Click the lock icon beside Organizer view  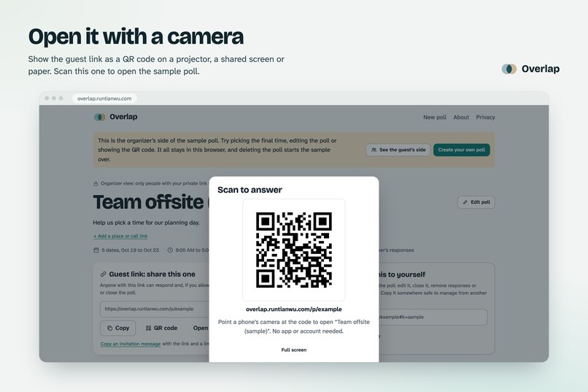click(96, 183)
